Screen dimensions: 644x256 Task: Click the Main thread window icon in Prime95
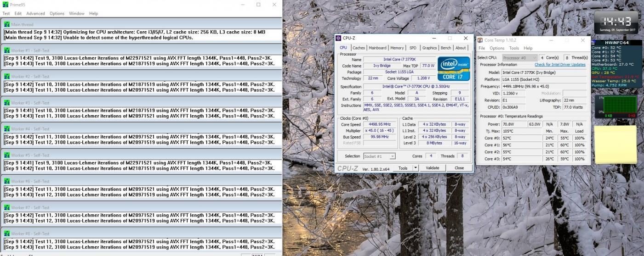[7, 24]
